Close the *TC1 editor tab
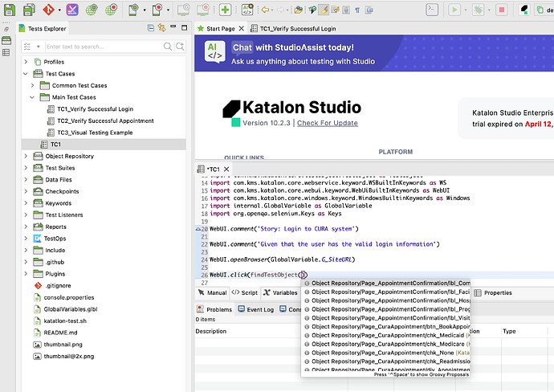 pos(226,169)
